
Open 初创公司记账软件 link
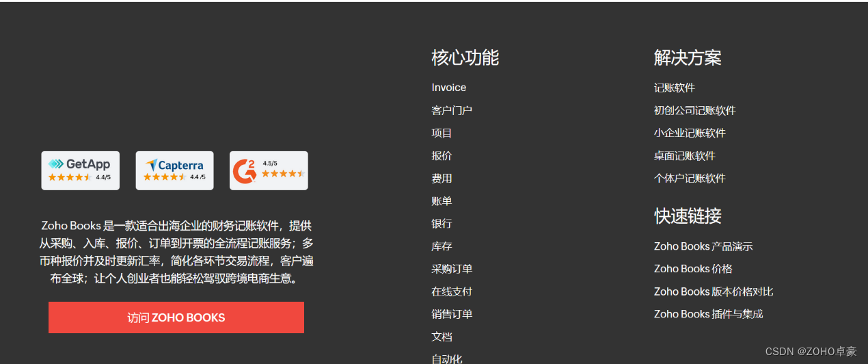(695, 110)
